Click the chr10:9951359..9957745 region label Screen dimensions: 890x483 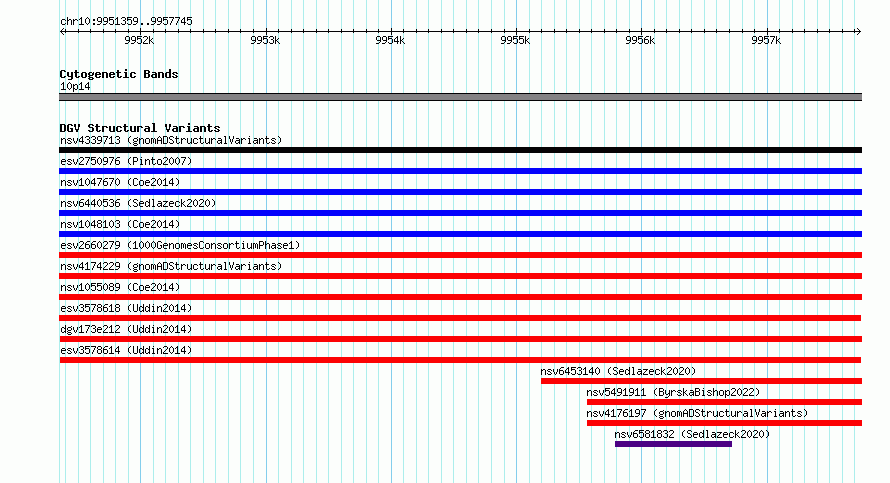coord(127,21)
